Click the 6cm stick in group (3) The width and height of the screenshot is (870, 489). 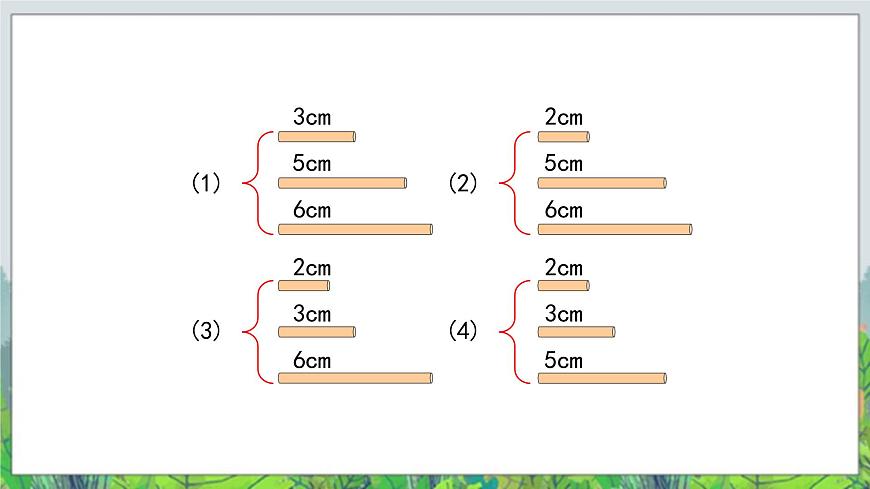point(355,379)
